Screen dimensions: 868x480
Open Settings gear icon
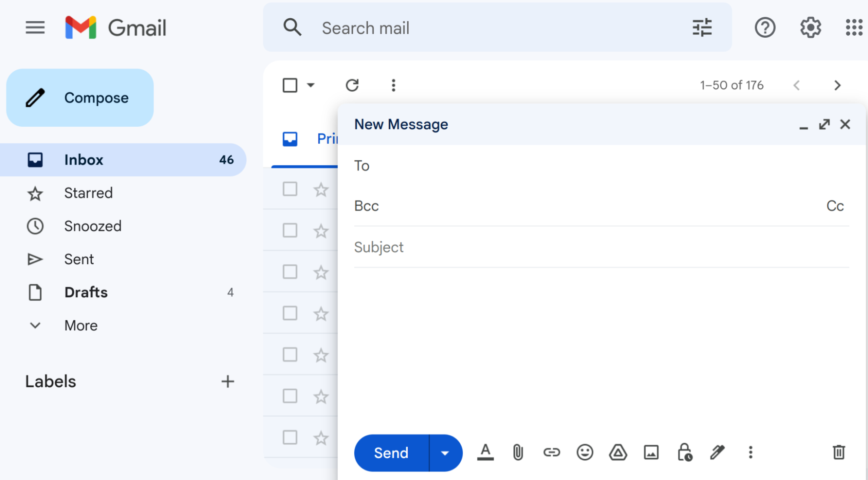coord(810,28)
